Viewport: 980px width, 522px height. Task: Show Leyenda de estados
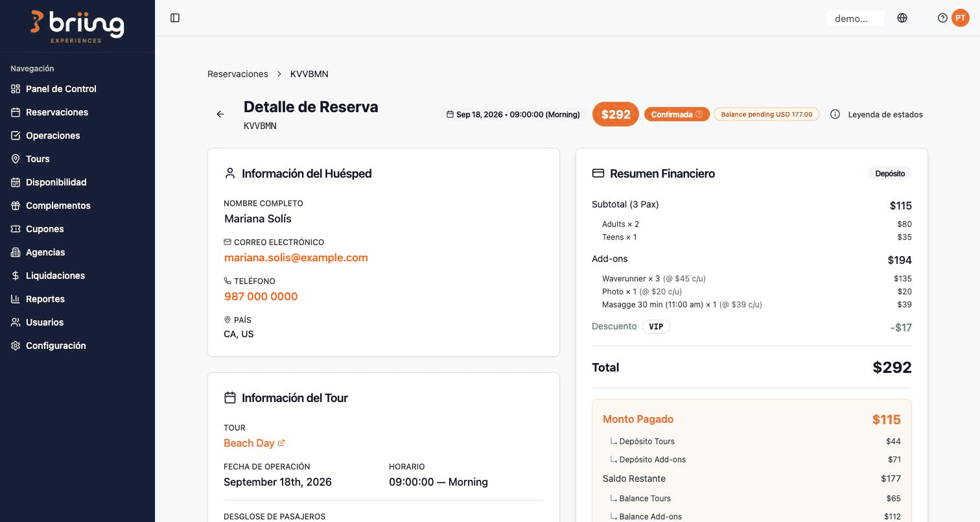pos(885,114)
